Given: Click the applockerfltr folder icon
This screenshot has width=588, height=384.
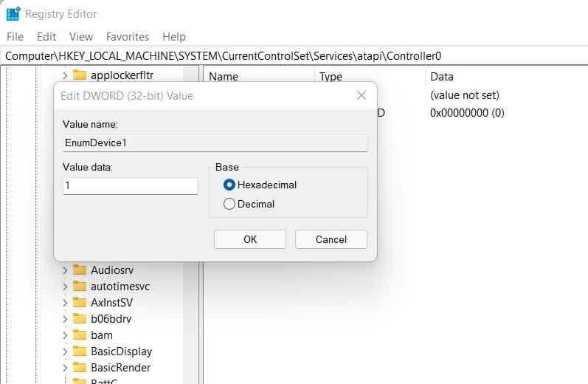Looking at the screenshot, I should (x=80, y=75).
